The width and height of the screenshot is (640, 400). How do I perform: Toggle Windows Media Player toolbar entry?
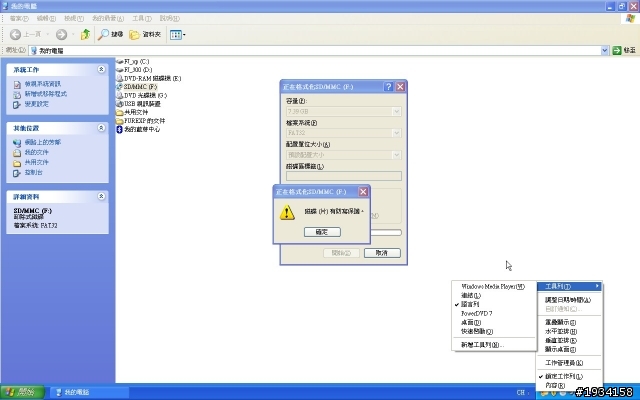494,287
